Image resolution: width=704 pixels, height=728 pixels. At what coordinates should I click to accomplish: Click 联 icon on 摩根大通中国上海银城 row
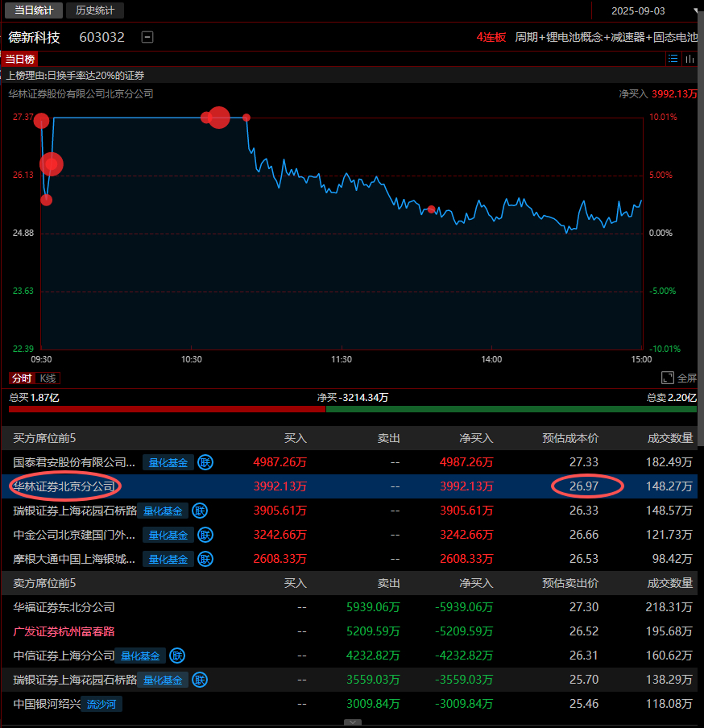tap(205, 559)
